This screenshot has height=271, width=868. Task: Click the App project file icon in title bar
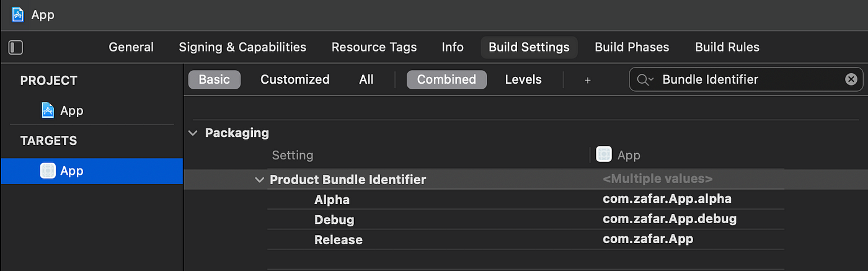[18, 14]
